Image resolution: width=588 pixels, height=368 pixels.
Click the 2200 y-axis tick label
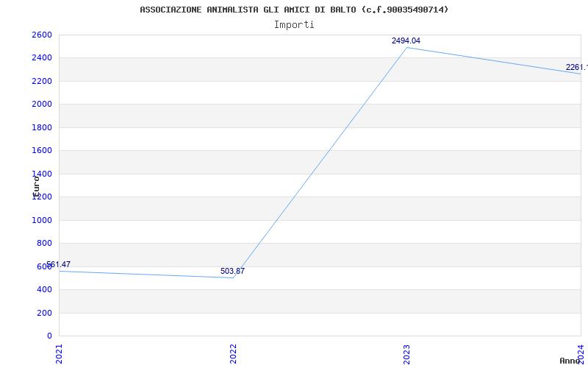(x=42, y=81)
